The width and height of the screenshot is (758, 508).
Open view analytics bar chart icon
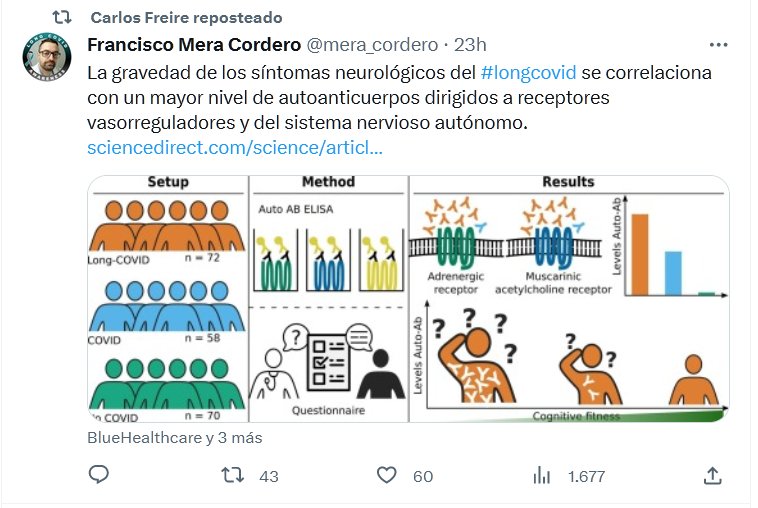tap(541, 476)
